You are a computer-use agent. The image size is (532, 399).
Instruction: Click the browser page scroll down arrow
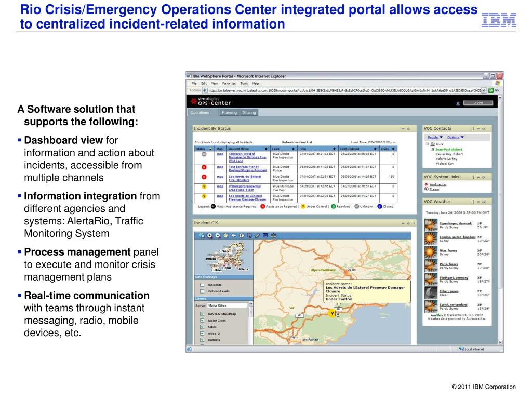[x=500, y=342]
